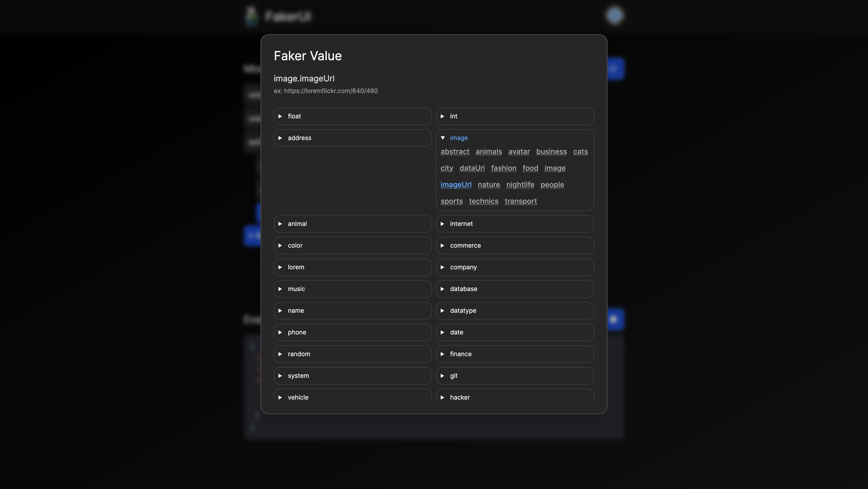868x489 pixels.
Task: Expand the date category
Action: click(515, 332)
